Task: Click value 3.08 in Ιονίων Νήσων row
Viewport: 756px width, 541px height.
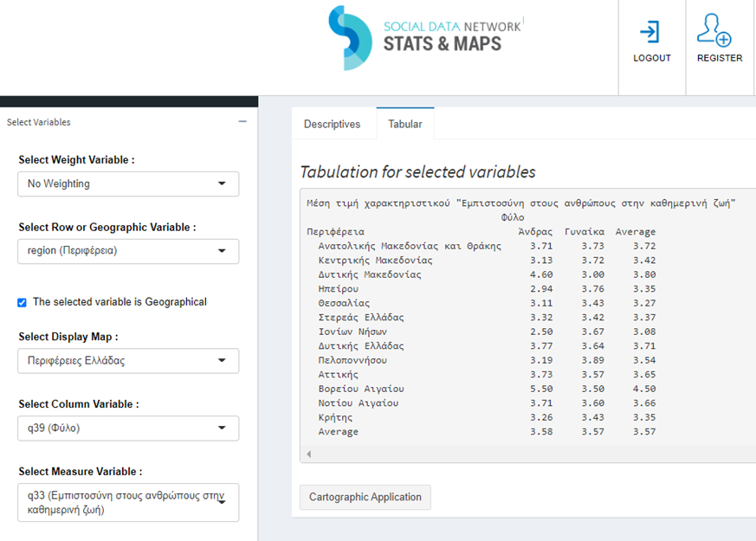Action: click(x=644, y=332)
